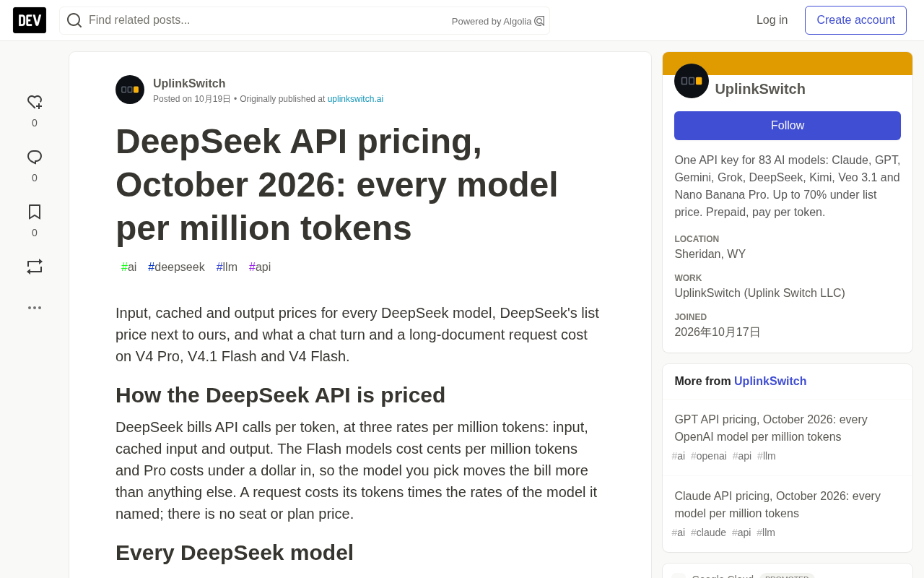Click the Sheridan, WY location text

point(710,254)
